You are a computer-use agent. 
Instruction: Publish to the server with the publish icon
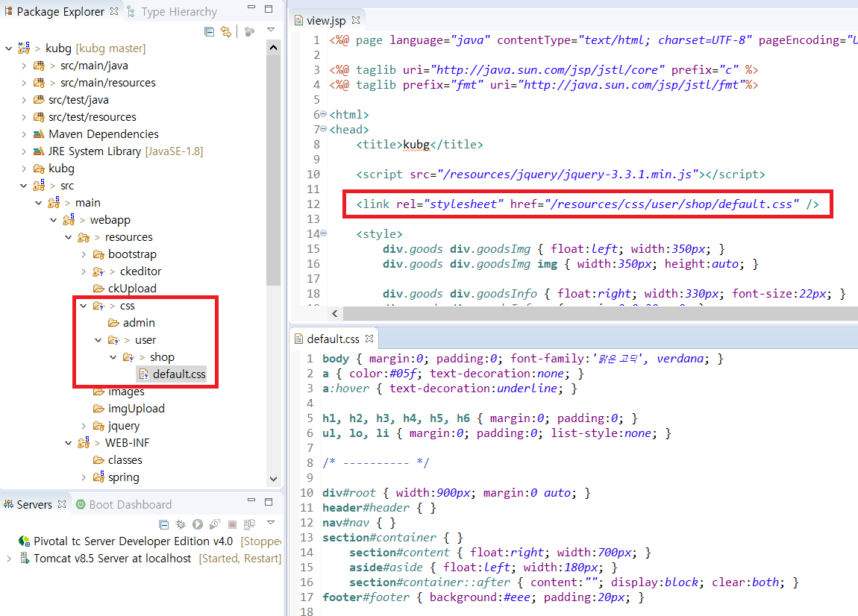pyautogui.click(x=249, y=524)
